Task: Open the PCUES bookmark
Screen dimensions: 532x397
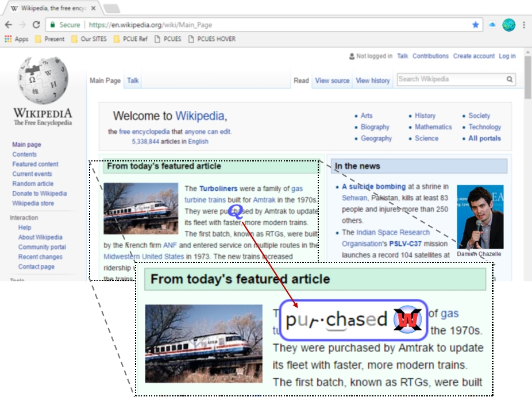Action: tap(168, 39)
